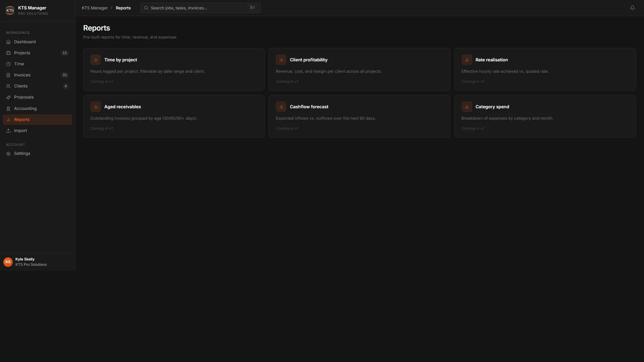Open the Category spend report card
This screenshot has height=362, width=644.
click(x=545, y=116)
